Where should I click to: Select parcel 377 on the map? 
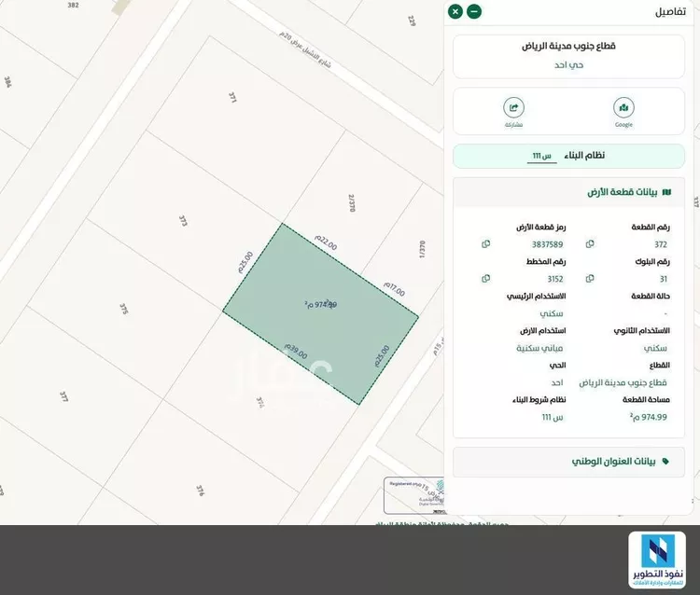63,396
